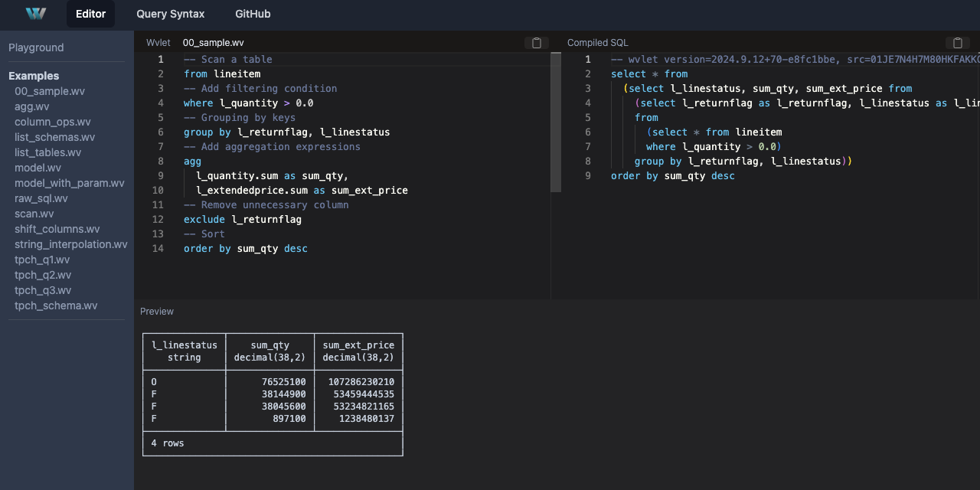Select the string_interpolation.wv example

click(70, 244)
